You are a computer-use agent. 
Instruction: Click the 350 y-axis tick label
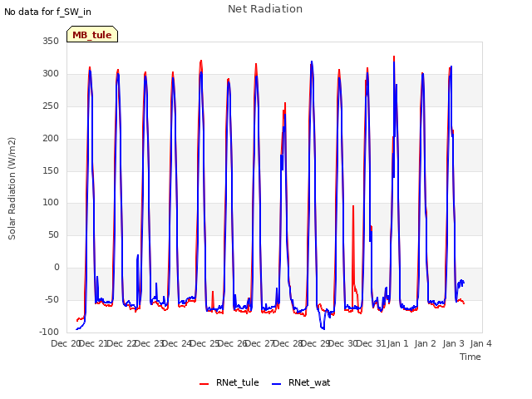[x=51, y=42]
